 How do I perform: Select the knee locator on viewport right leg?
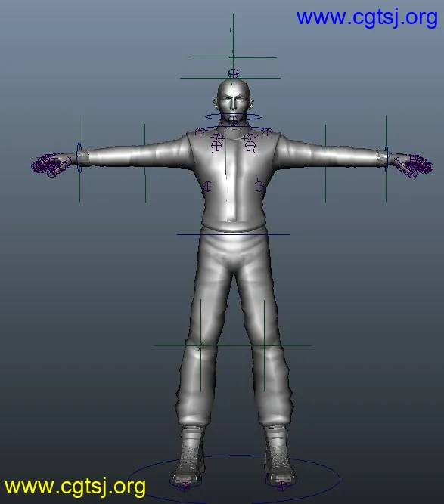[264, 345]
